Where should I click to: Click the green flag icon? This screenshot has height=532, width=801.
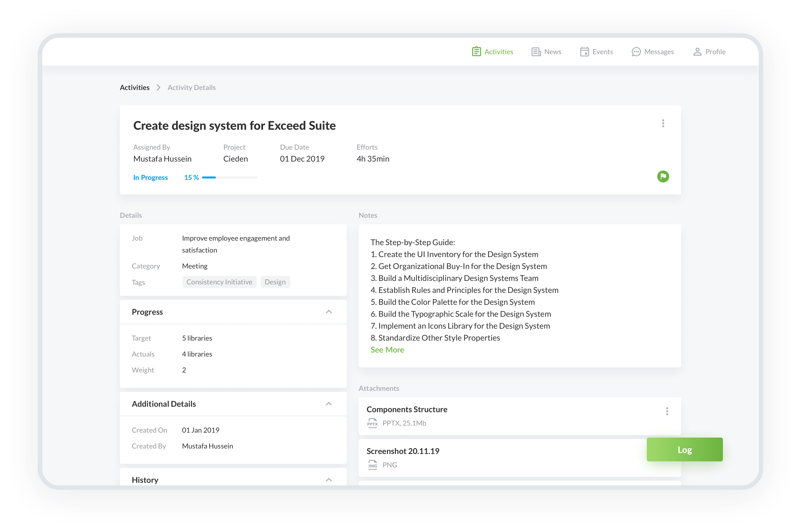(663, 176)
